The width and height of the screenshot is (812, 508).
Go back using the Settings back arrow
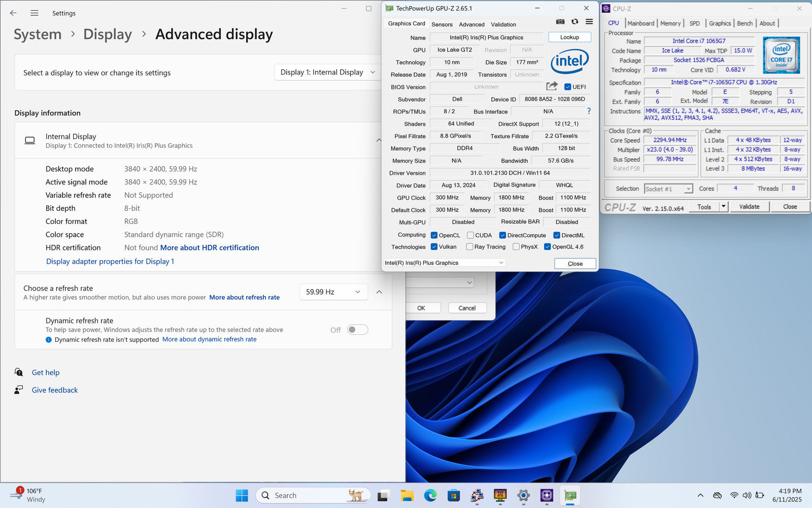coord(13,13)
